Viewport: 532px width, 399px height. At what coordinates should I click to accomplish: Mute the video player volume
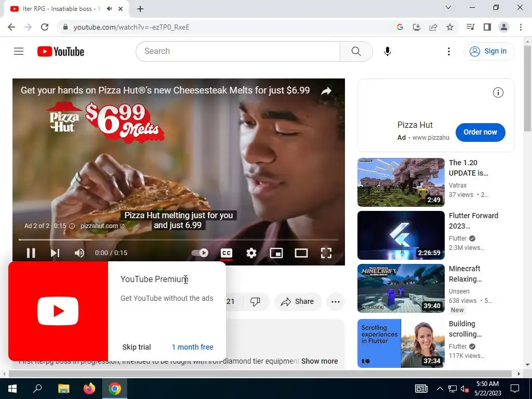pos(79,253)
